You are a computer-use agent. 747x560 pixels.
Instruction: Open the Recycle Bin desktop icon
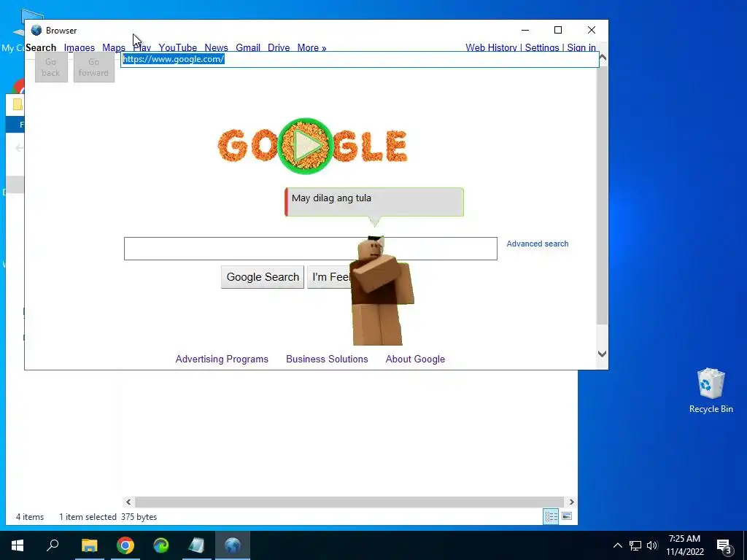click(x=711, y=391)
